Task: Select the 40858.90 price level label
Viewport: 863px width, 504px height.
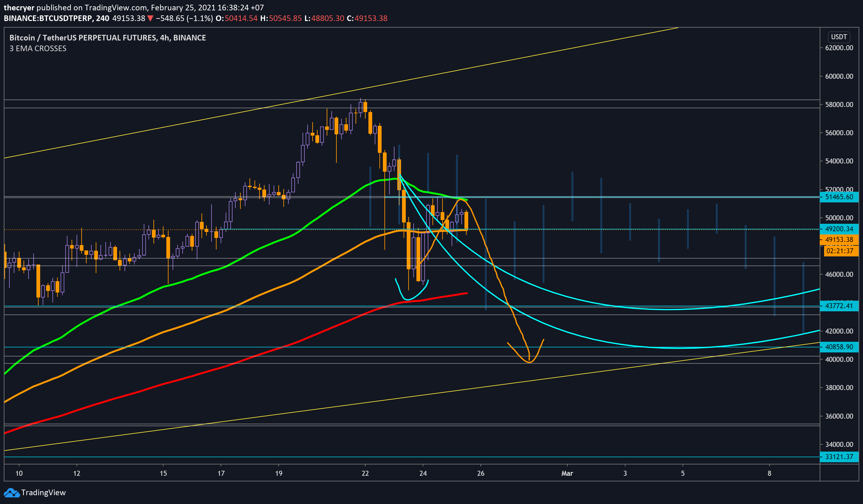Action: click(839, 347)
